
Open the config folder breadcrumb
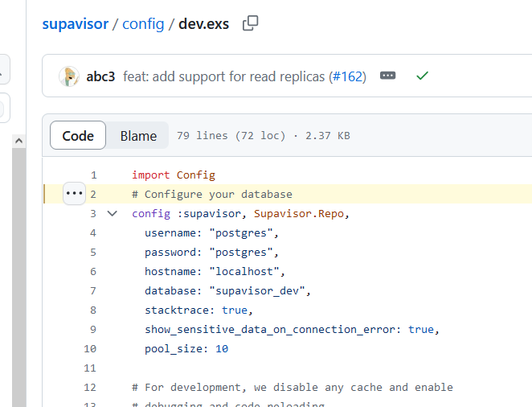(x=143, y=24)
